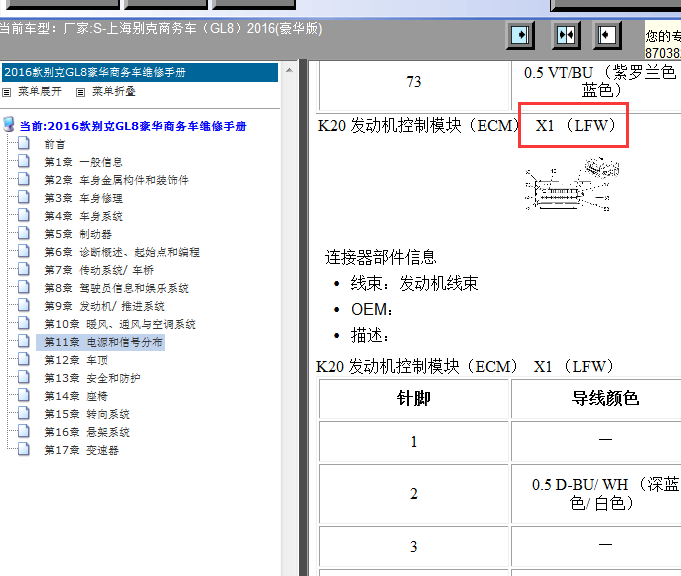The height and width of the screenshot is (576, 681).
Task: Click the page icon next to 前言
Action: click(24, 143)
